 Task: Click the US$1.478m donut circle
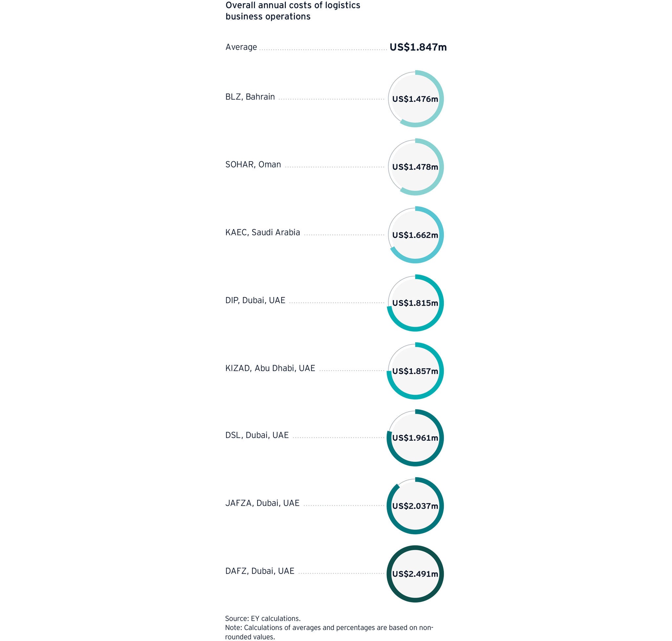(x=415, y=167)
